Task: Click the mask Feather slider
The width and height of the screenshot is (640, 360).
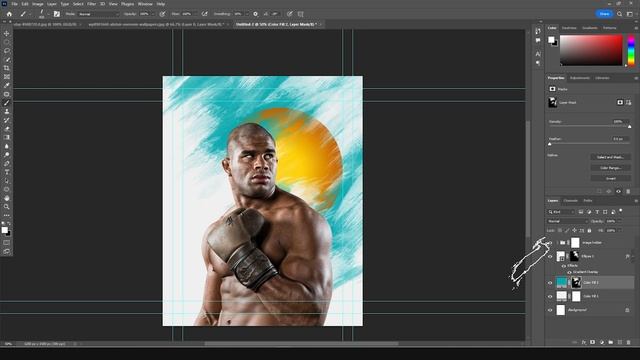Action: [x=590, y=144]
